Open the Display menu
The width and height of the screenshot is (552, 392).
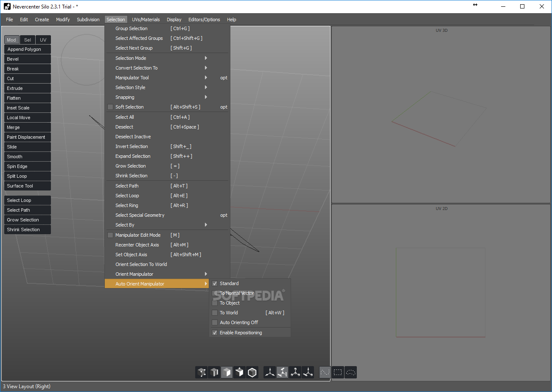tap(174, 20)
